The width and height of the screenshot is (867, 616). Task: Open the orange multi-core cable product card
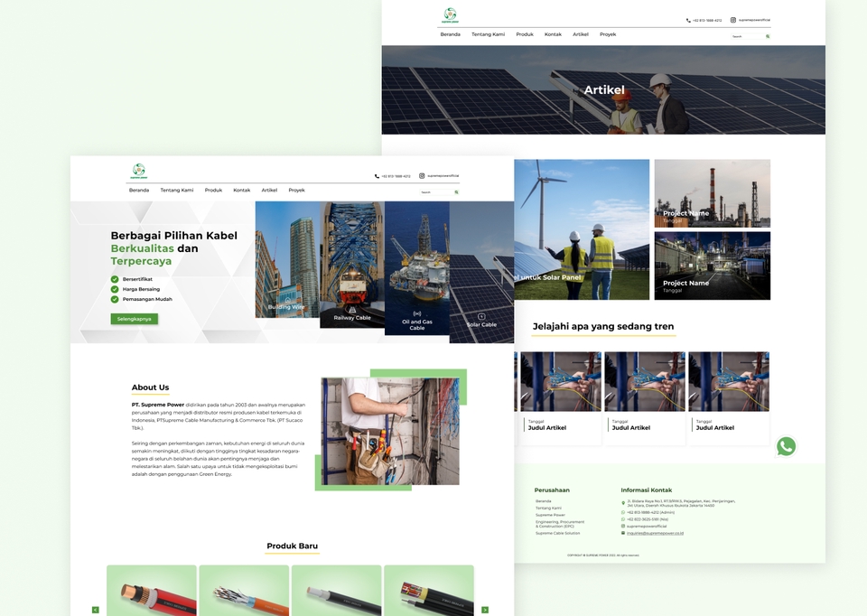[x=245, y=591]
